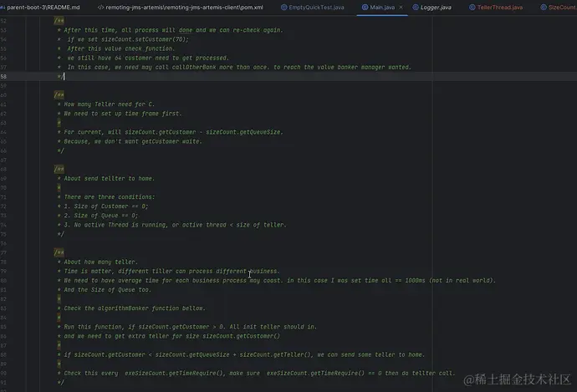This screenshot has height=392, width=577.
Task: Open the Logger.java tab
Action: [432, 8]
